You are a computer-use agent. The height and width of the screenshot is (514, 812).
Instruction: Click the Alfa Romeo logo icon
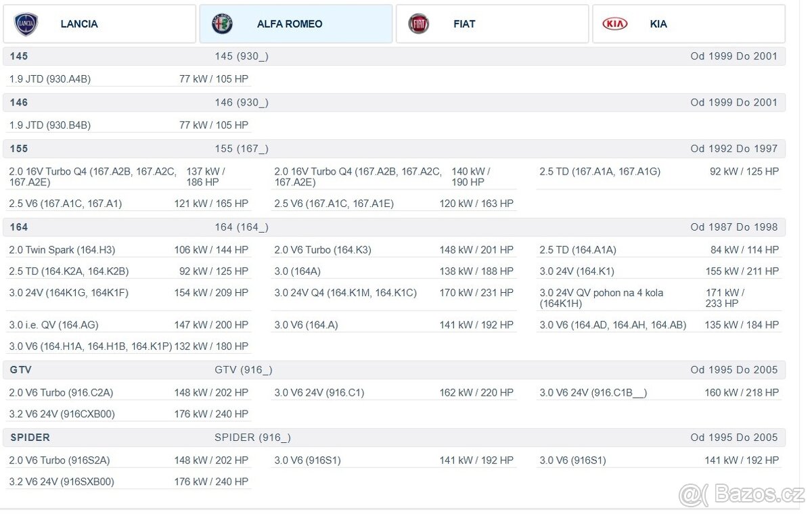point(222,24)
